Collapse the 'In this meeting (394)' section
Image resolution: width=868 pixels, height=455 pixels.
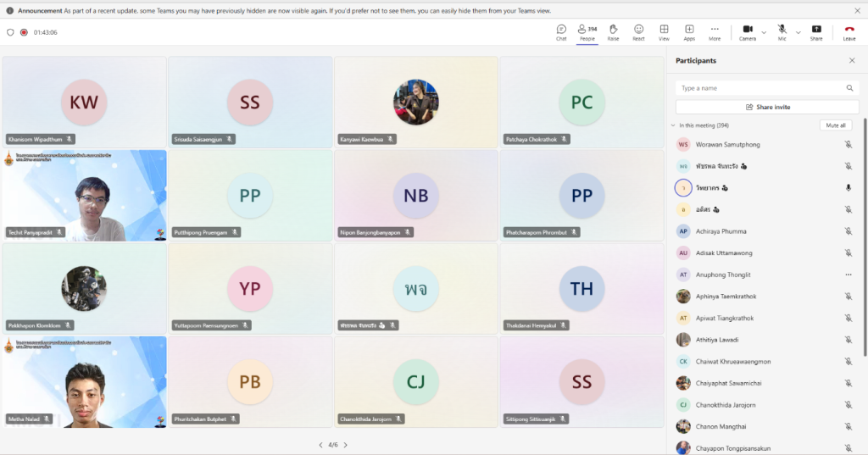click(672, 125)
